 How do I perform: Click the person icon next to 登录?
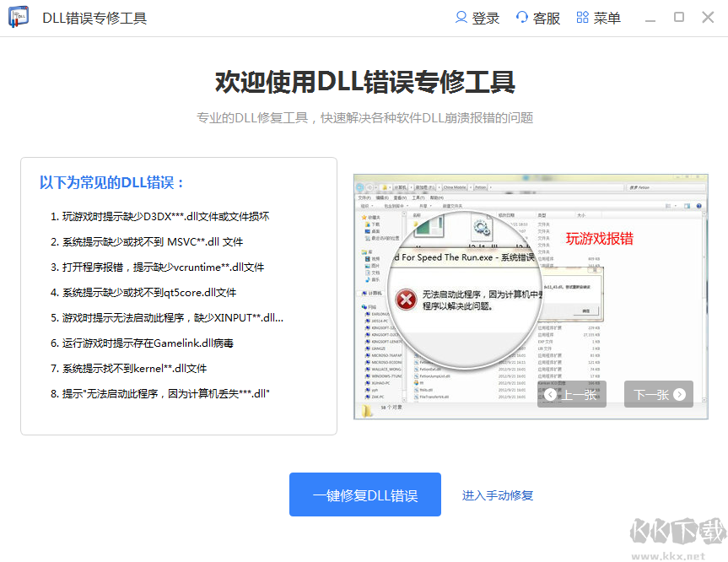[462, 17]
